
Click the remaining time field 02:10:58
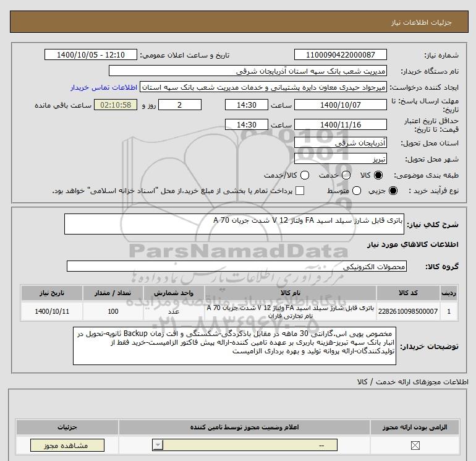116,105
